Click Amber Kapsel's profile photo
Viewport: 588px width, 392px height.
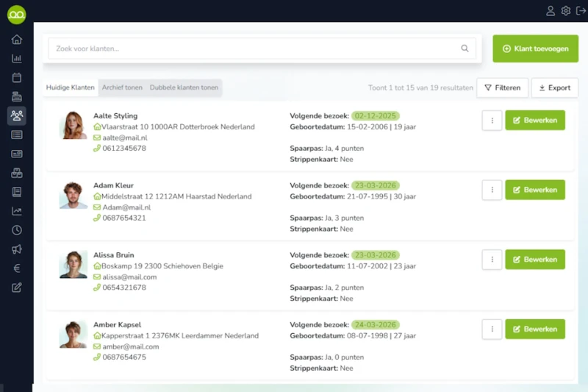click(x=73, y=335)
